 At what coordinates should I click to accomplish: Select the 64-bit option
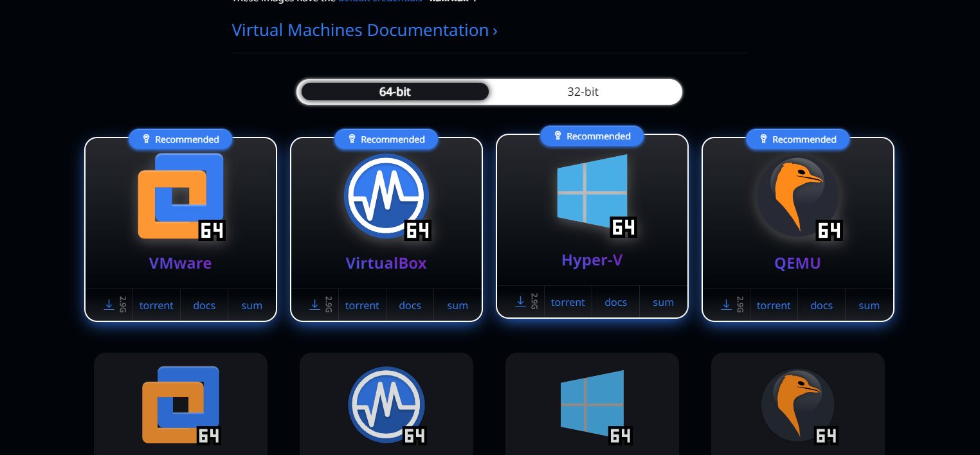(394, 91)
